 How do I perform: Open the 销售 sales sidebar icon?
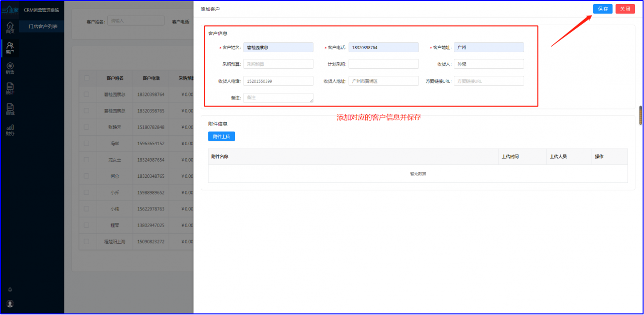tap(10, 69)
